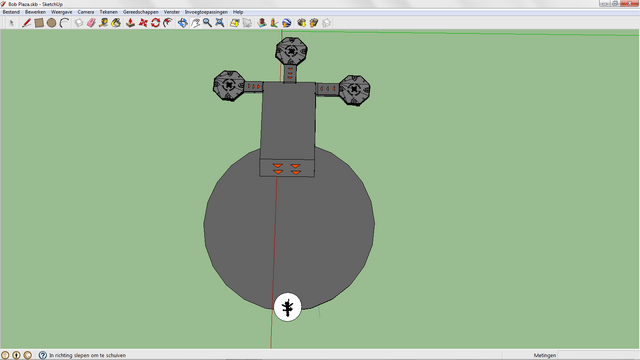Pick the Paint Bucket tool
This screenshot has height=360, width=640.
(116, 23)
